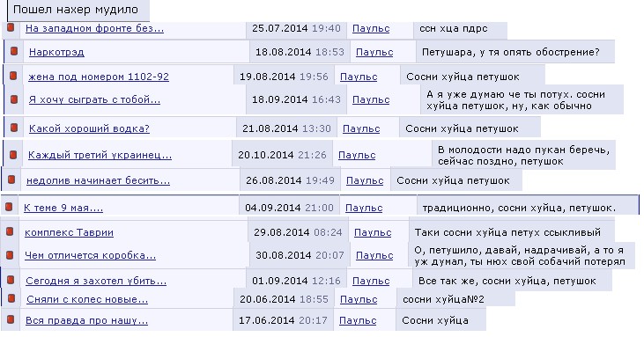Screen dimensions: 644x337
Task: Open the На западном фронте без... thread
Action: pyautogui.click(x=94, y=28)
